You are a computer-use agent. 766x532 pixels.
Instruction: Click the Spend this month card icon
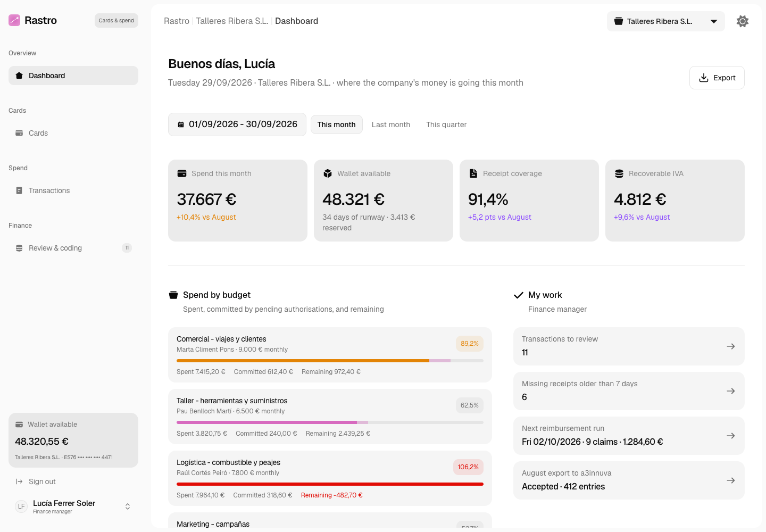pos(182,173)
